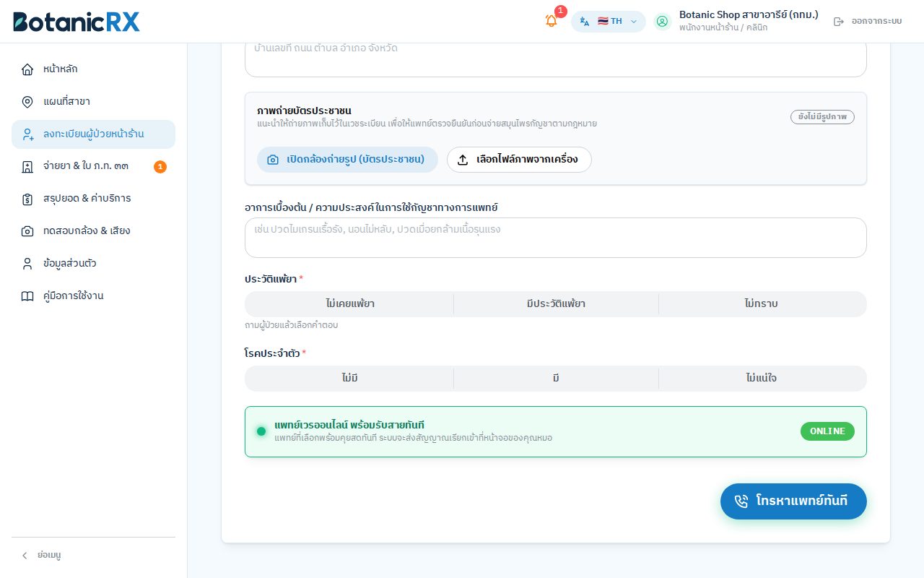This screenshot has height=578, width=924.
Task: Click the symptoms อาการเบื้องต้น text field
Action: [556, 238]
